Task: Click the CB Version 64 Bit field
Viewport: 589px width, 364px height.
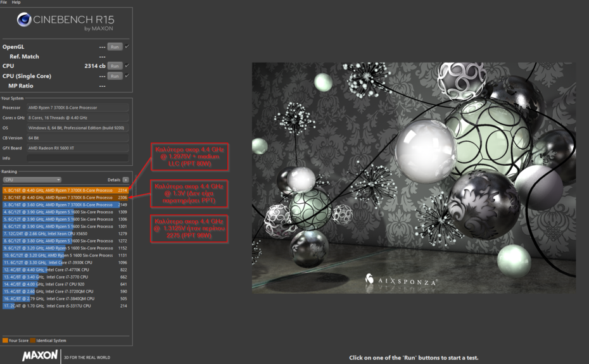Action: [78, 138]
